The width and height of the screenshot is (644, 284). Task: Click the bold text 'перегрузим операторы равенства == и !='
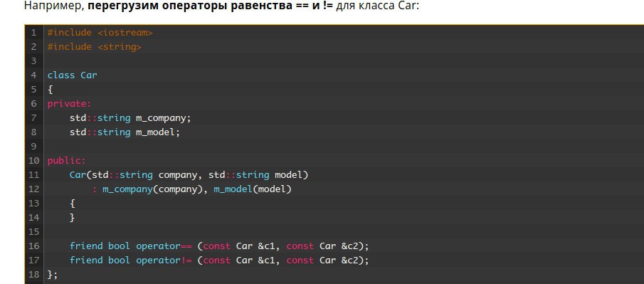pos(211,6)
